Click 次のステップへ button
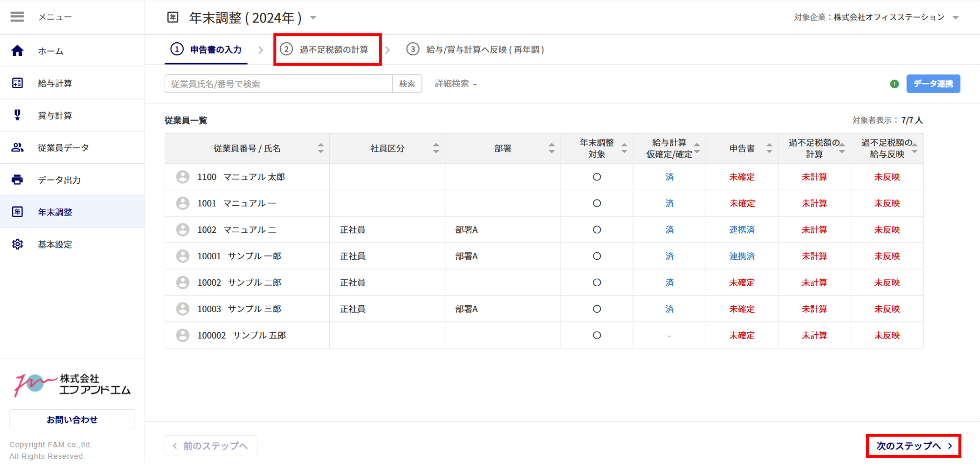Viewport: 980px width, 469px height. click(x=913, y=445)
